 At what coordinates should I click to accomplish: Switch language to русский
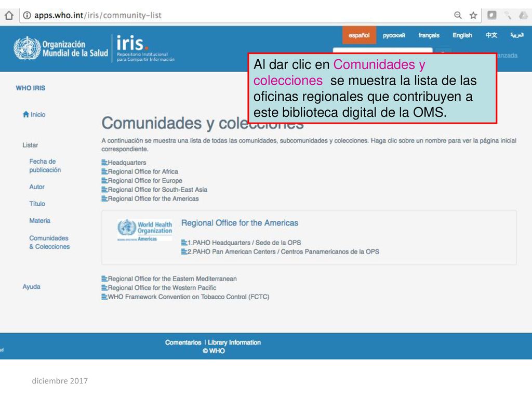point(394,35)
